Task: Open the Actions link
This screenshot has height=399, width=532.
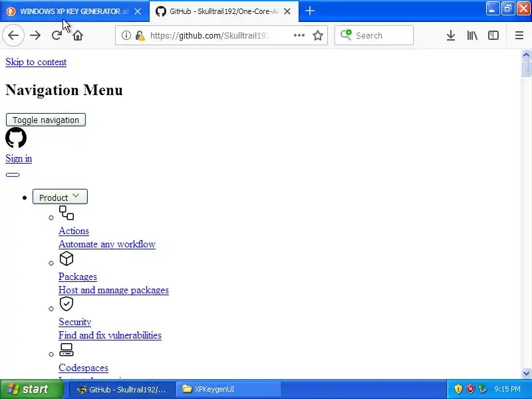Action: pos(74,231)
